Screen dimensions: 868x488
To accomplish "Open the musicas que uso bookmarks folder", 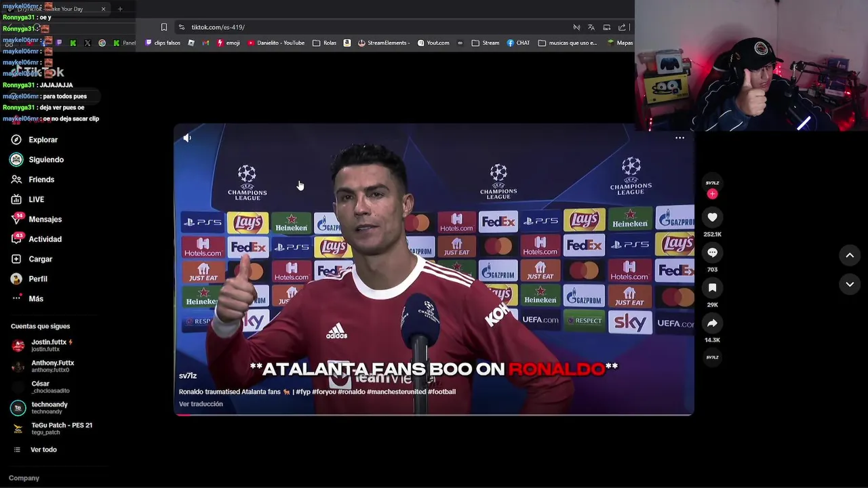I will point(568,43).
